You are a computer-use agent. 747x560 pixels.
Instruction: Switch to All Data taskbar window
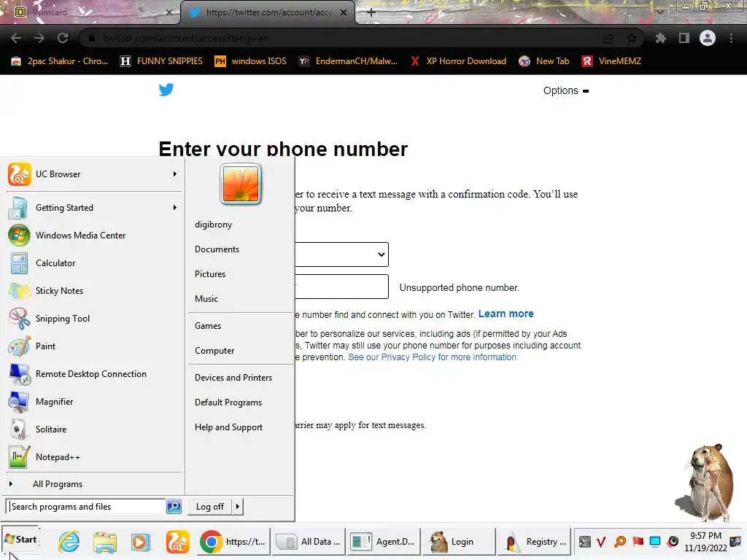pos(309,542)
